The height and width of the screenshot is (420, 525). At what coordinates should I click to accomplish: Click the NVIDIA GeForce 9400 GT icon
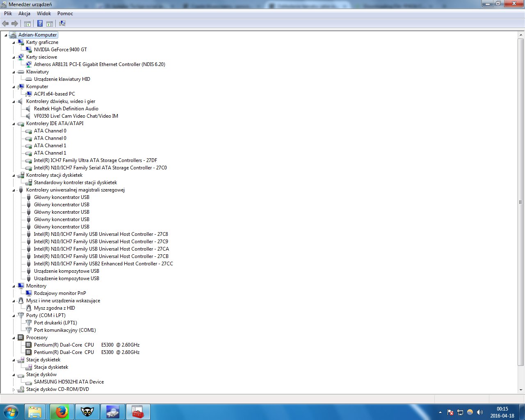tap(29, 50)
